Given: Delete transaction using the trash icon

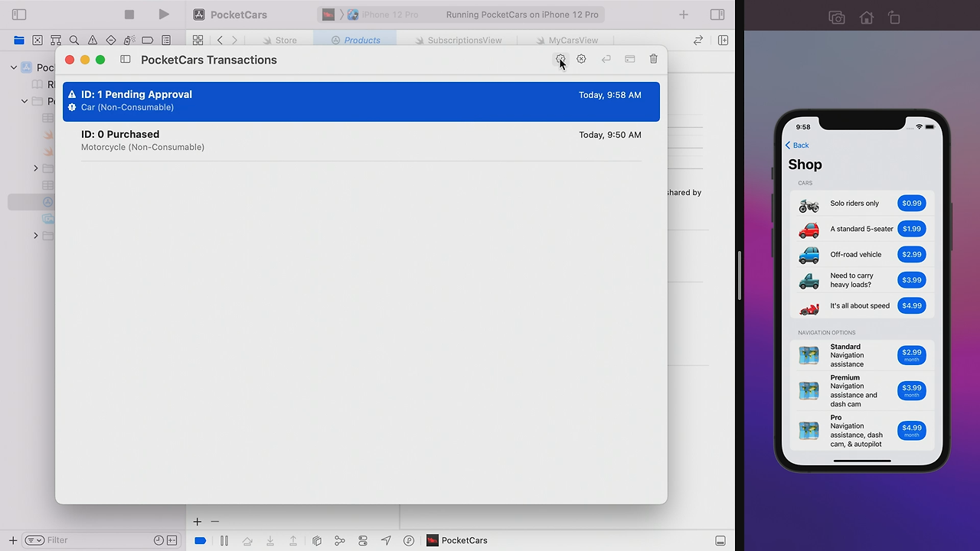Looking at the screenshot, I should pos(654,59).
